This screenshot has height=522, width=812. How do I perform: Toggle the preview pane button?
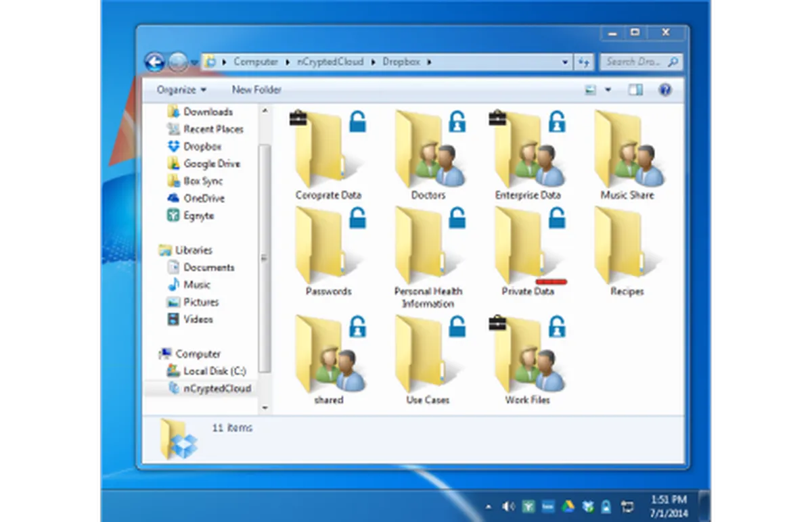[x=635, y=90]
